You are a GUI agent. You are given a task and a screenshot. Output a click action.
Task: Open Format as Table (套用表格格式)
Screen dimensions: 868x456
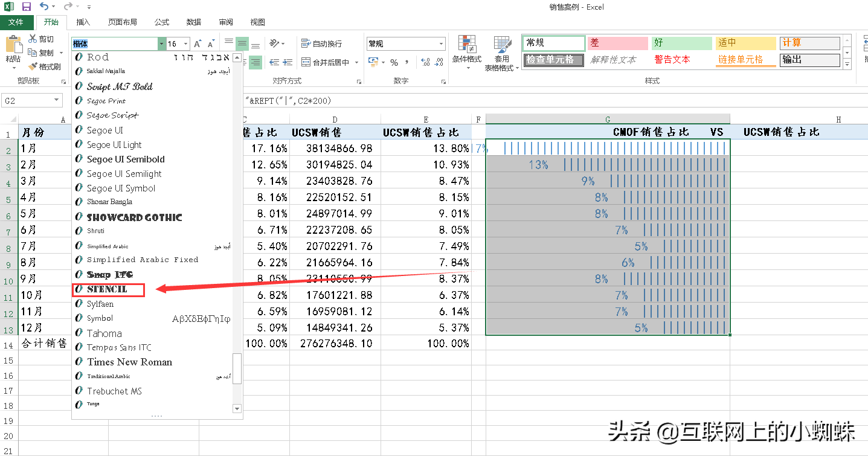(501, 53)
